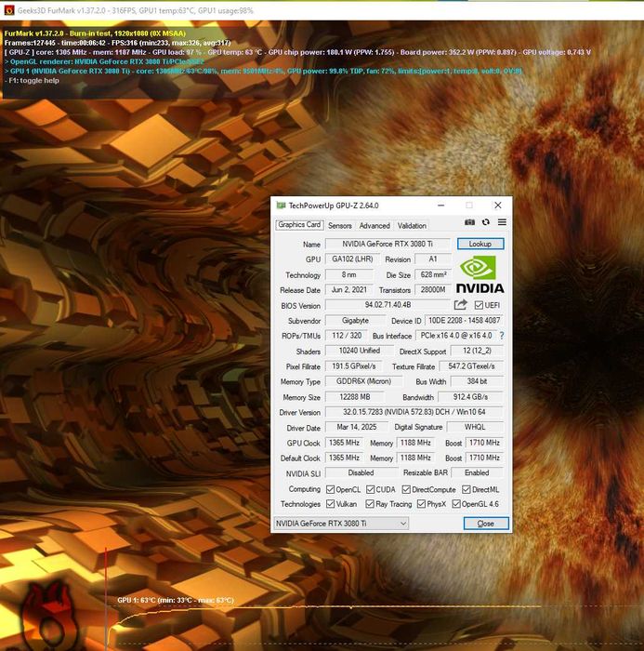Image resolution: width=644 pixels, height=651 pixels.
Task: Open the GPU-Z hamburger menu
Action: coord(502,222)
